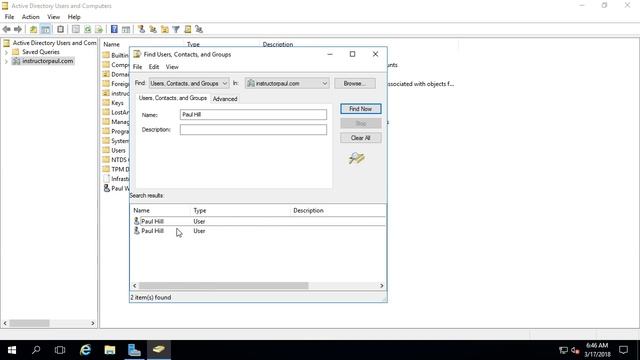Click the Export List toolbar icon
Screen dimensions: 640x360
(99, 29)
